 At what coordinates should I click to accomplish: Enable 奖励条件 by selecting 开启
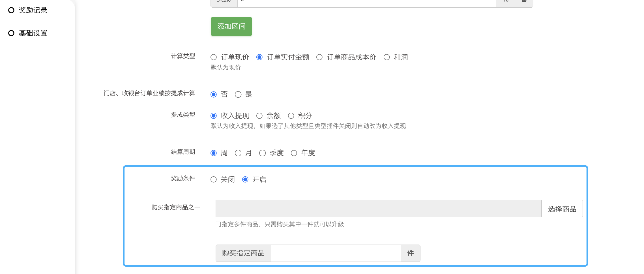pos(245,180)
